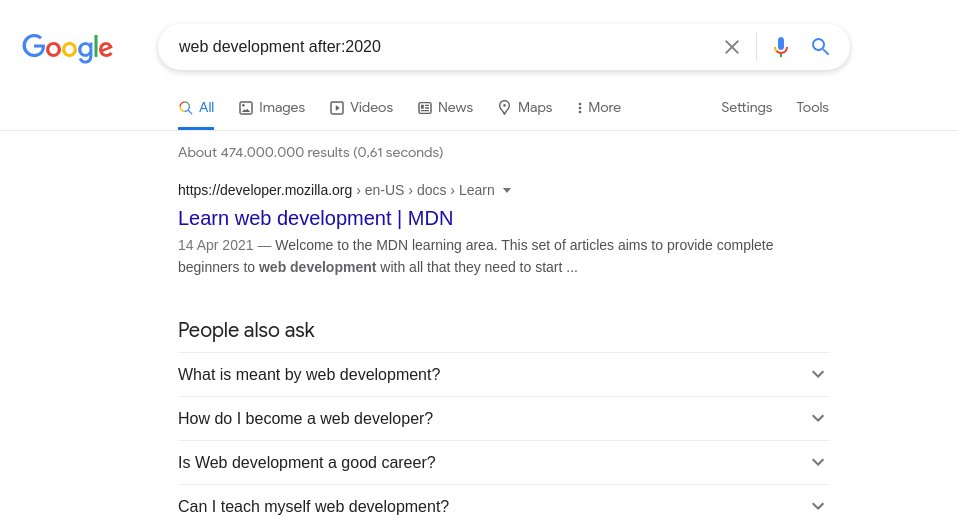Click the '14 Apr 2021' snippet date
The height and width of the screenshot is (515, 958).
(215, 245)
